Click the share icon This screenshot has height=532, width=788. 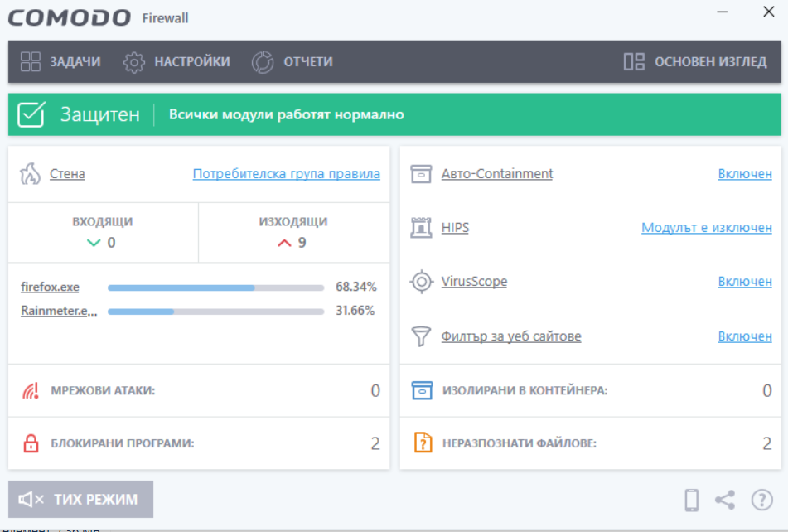coord(725,501)
